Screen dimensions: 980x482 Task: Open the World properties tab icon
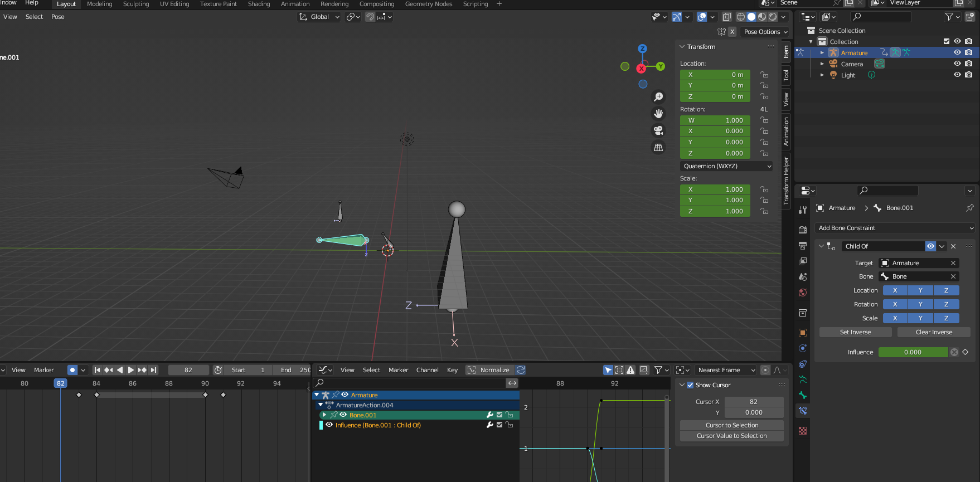tap(803, 293)
